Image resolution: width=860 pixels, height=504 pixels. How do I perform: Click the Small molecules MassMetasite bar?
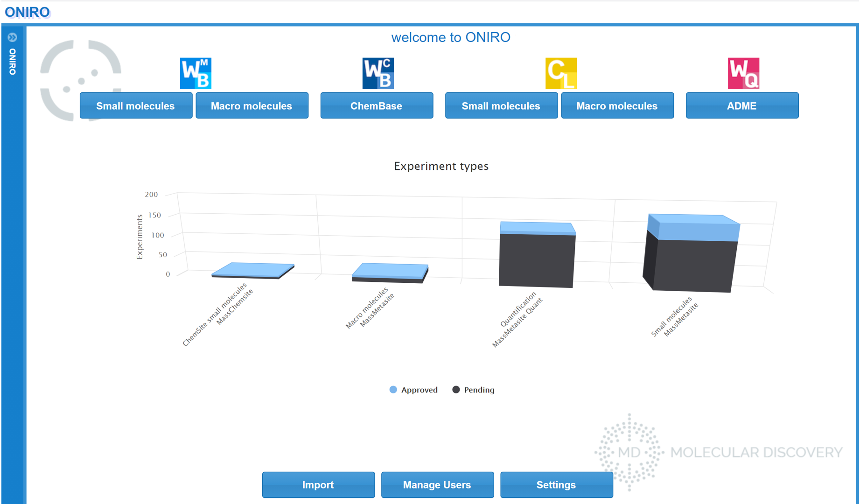690,257
